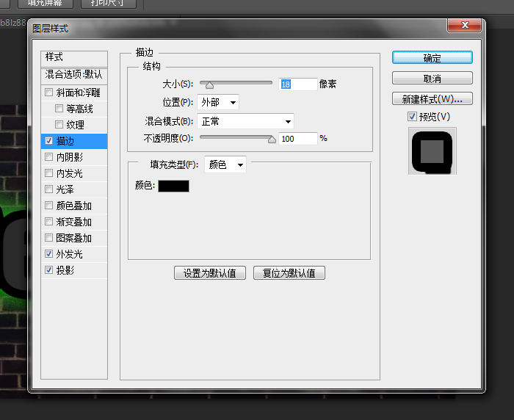This screenshot has width=514, height=420.
Task: Open the 位置 (Position) dropdown
Action: click(218, 102)
